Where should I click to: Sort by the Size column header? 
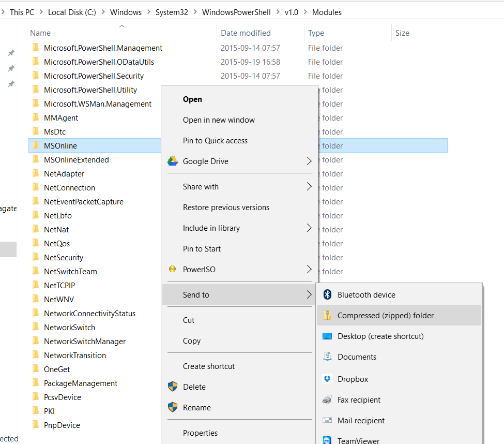tap(402, 33)
